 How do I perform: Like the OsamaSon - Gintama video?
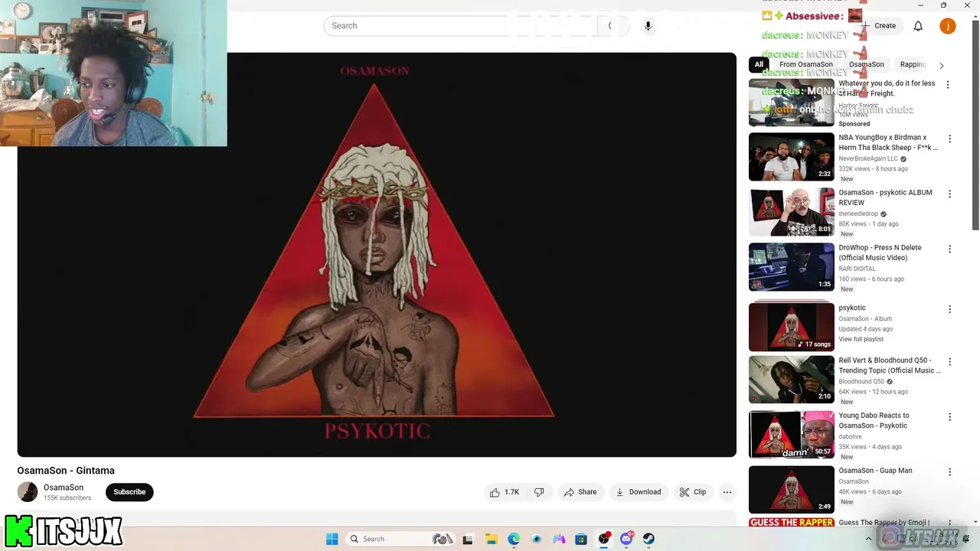coord(505,492)
